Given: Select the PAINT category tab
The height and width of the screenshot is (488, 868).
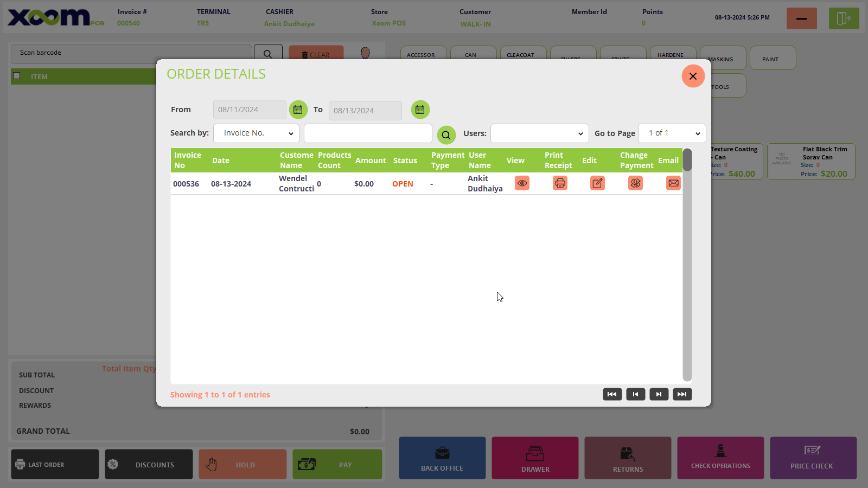Looking at the screenshot, I should pos(773,59).
